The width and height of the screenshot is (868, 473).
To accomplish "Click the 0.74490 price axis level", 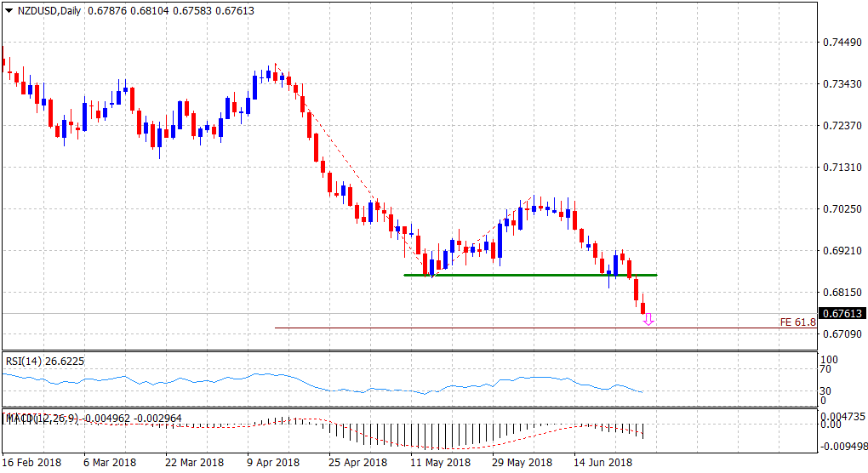I will click(841, 43).
